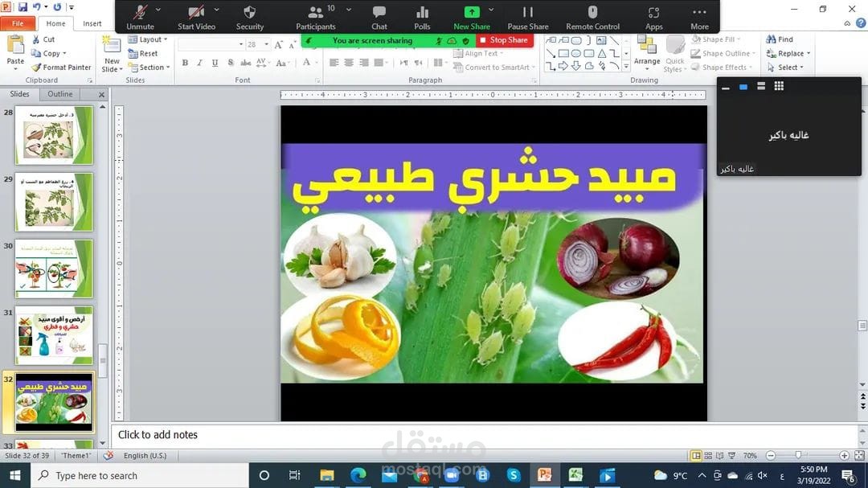Click the Arrange button

pos(646,51)
